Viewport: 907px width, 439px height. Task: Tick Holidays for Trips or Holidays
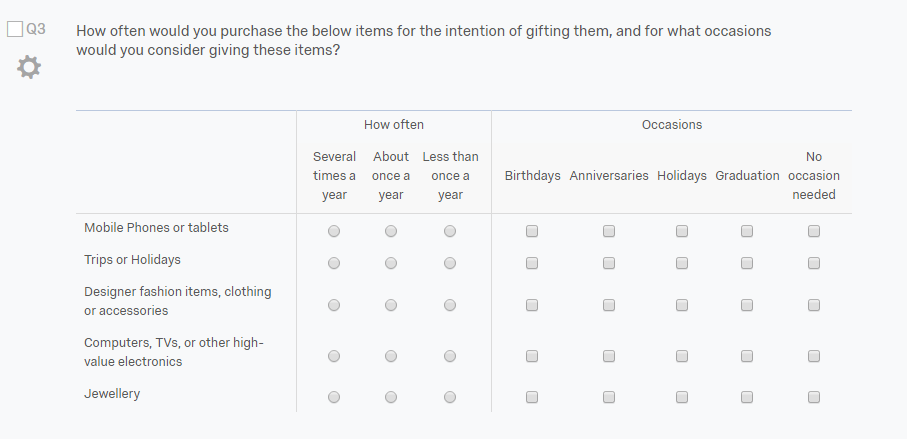tap(682, 263)
